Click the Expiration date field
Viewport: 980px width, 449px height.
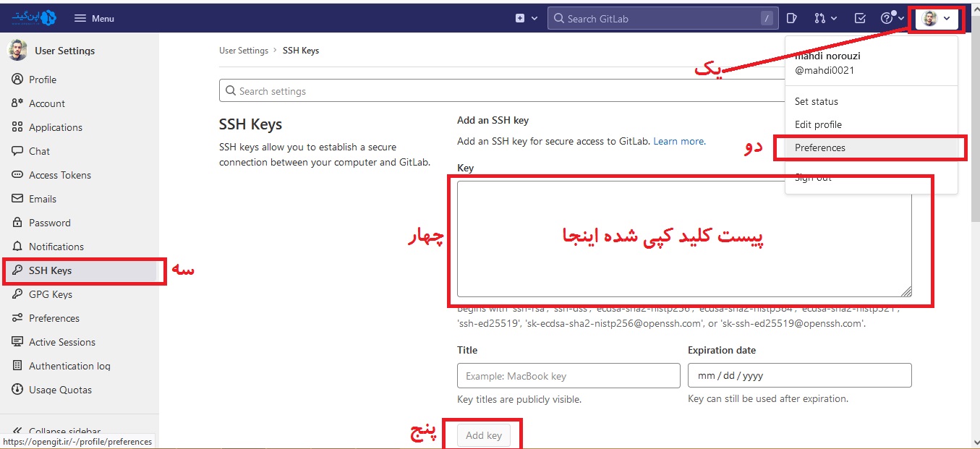799,376
